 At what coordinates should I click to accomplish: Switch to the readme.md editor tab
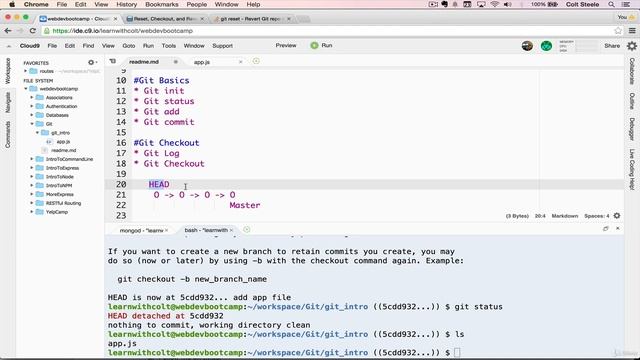[144, 62]
